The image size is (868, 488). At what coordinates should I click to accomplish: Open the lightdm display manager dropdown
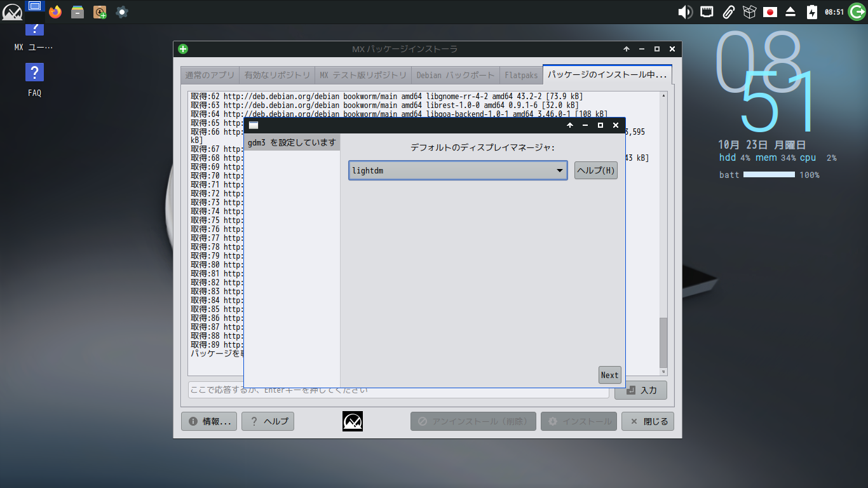tap(458, 170)
